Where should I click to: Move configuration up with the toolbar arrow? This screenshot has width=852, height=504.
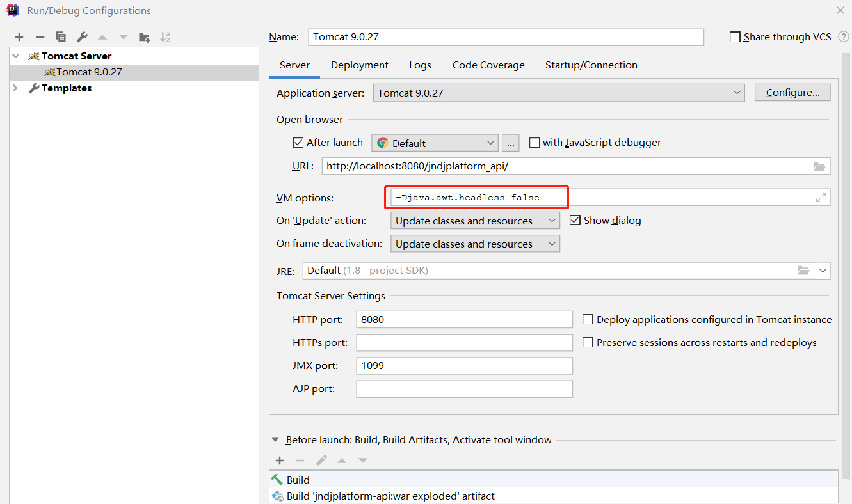tap(102, 37)
